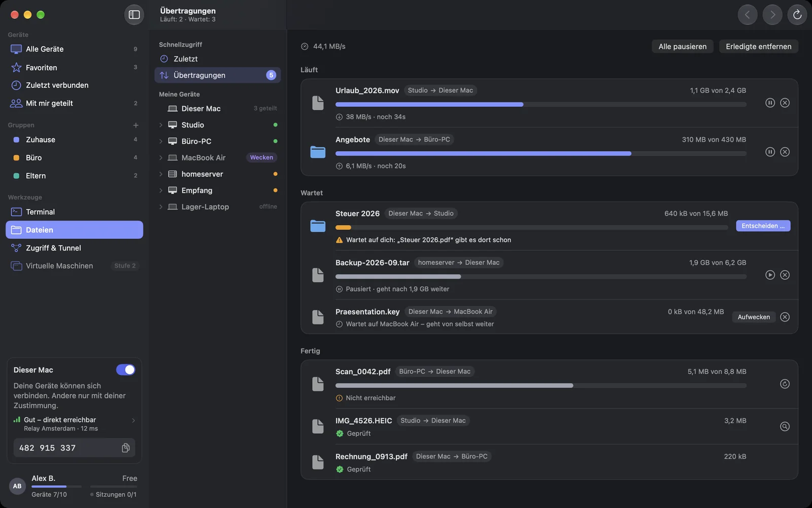
Task: Click the Urlaub_2026.mov progress bar
Action: pos(540,104)
